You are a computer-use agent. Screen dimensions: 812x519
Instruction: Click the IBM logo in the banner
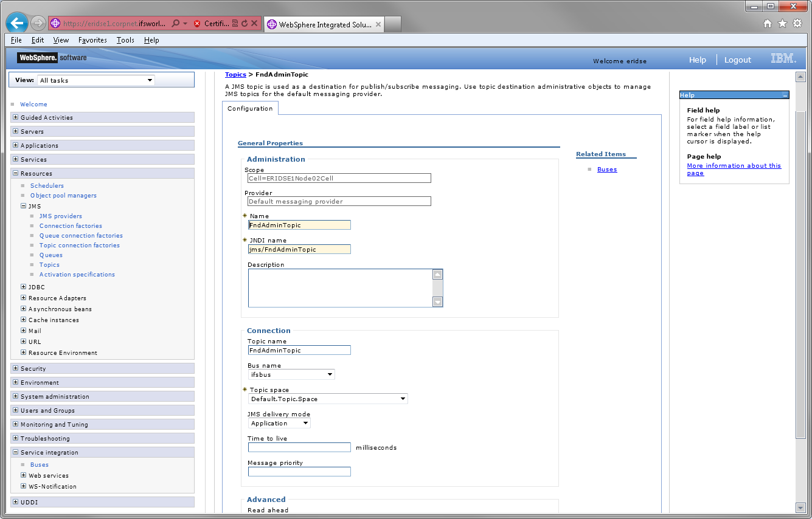(x=783, y=59)
